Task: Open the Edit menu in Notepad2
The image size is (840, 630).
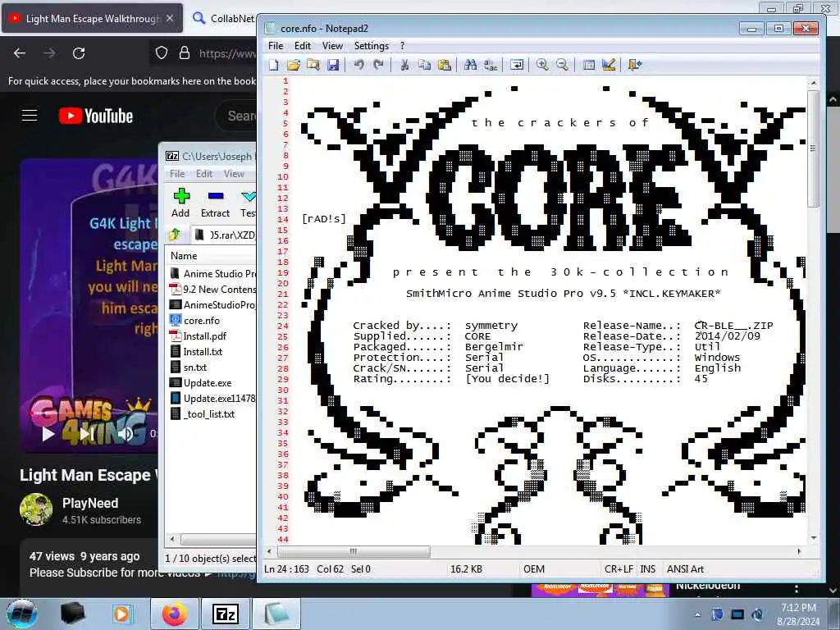Action: tap(303, 46)
